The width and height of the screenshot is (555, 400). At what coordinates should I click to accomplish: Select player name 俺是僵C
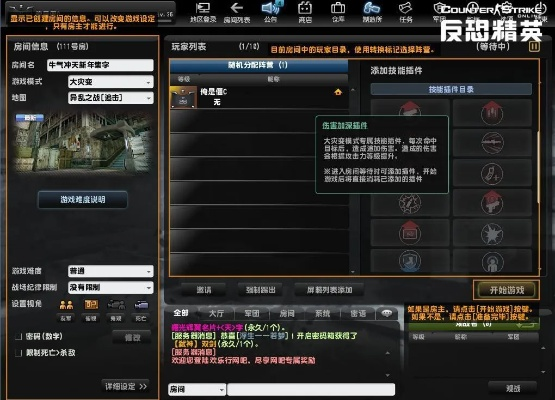click(214, 92)
